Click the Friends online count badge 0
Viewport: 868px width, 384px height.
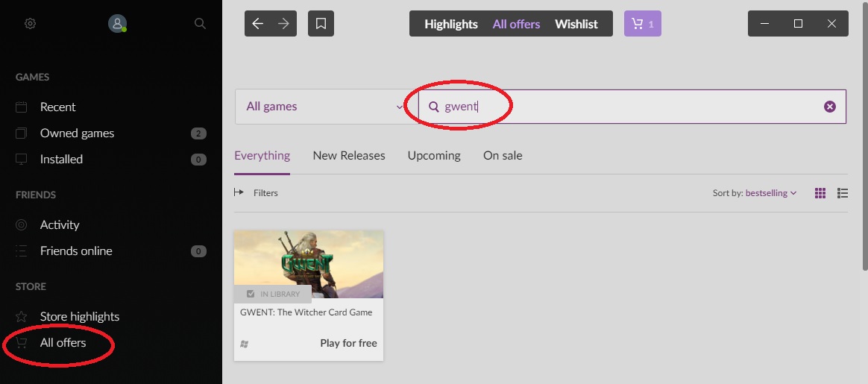[x=199, y=251]
